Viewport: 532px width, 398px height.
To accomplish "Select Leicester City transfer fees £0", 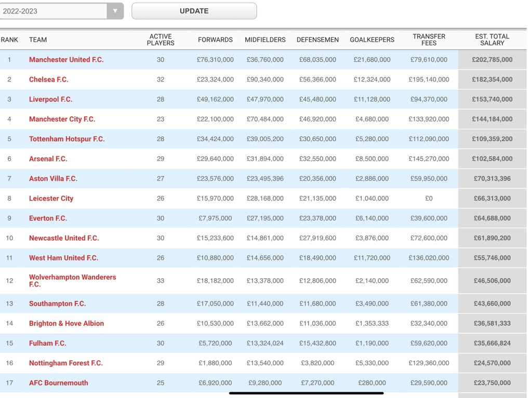I will coord(429,198).
